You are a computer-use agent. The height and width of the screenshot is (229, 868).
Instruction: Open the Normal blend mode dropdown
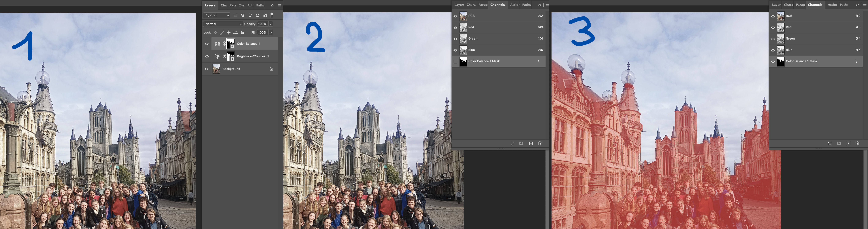pyautogui.click(x=223, y=24)
